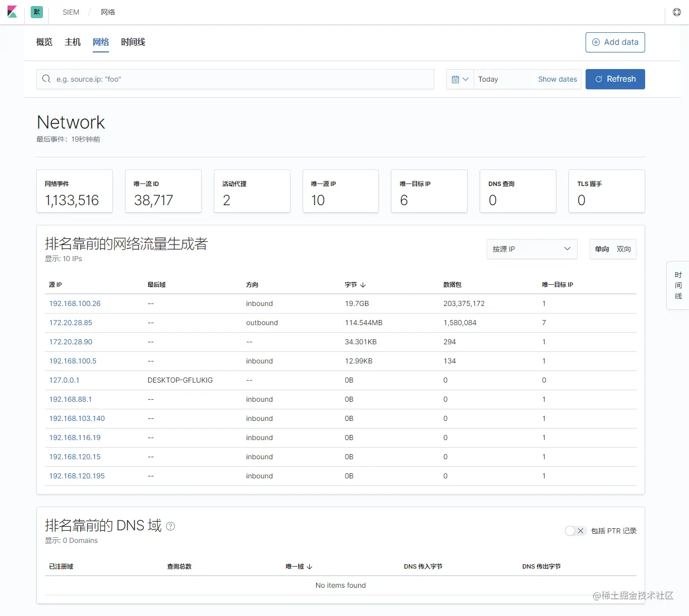This screenshot has height=616, width=689.
Task: Open the 时间线 side flyout tab
Action: [678, 285]
